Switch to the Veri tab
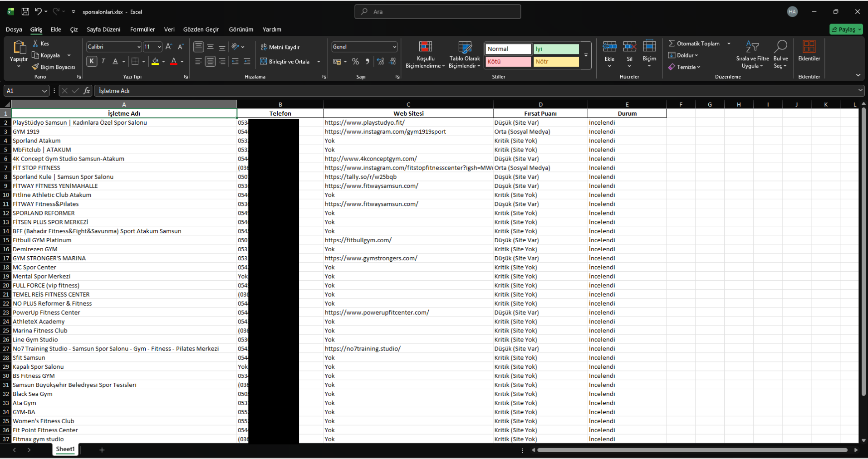 (169, 29)
